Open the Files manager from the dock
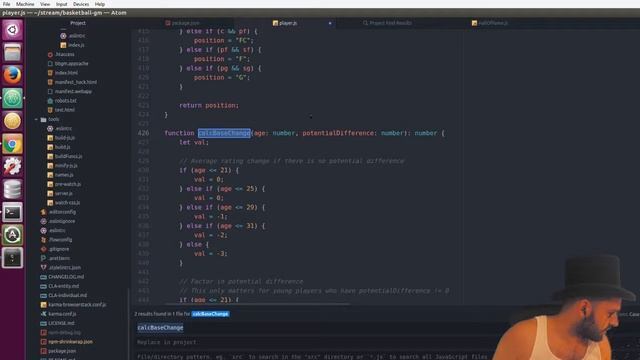This screenshot has height=360, width=640. point(12,53)
